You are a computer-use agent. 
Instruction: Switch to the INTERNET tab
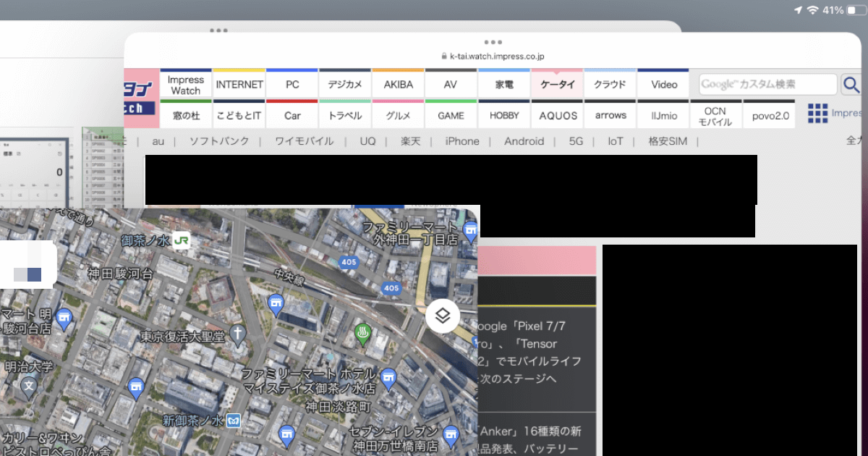(x=239, y=85)
